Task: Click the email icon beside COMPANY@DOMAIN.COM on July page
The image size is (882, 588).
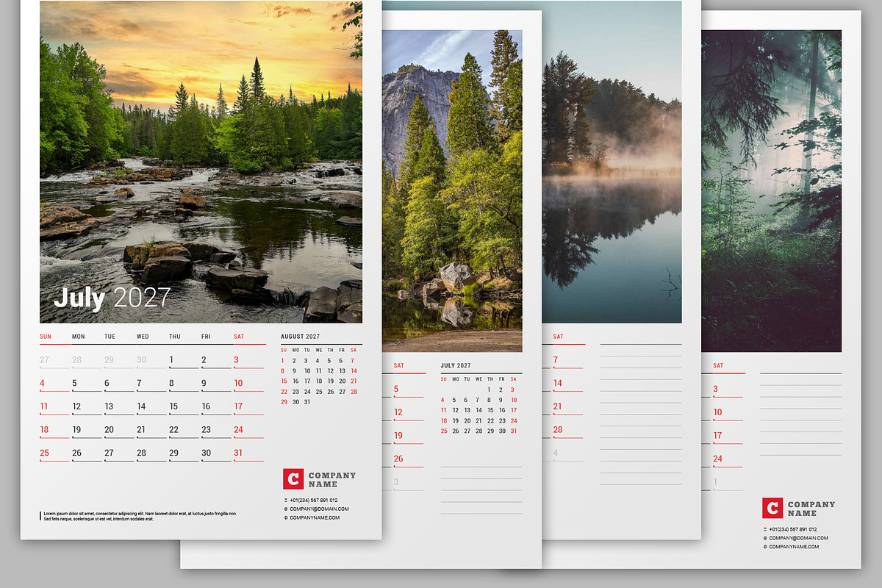Action: (286, 509)
